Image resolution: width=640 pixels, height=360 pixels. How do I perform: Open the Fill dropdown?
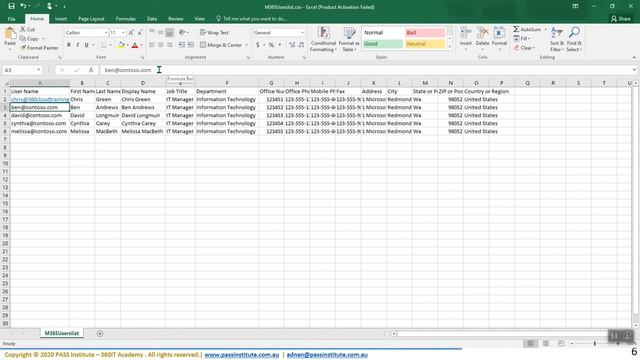tap(522, 38)
